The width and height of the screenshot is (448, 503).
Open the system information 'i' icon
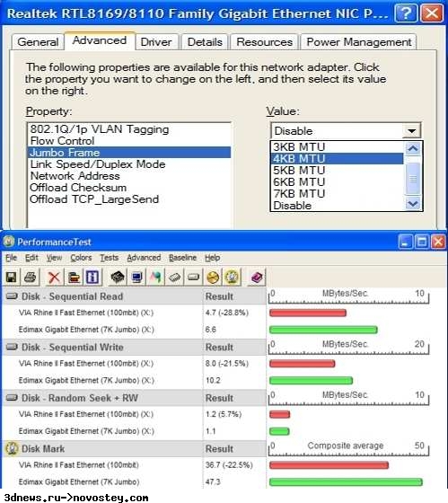point(92,278)
